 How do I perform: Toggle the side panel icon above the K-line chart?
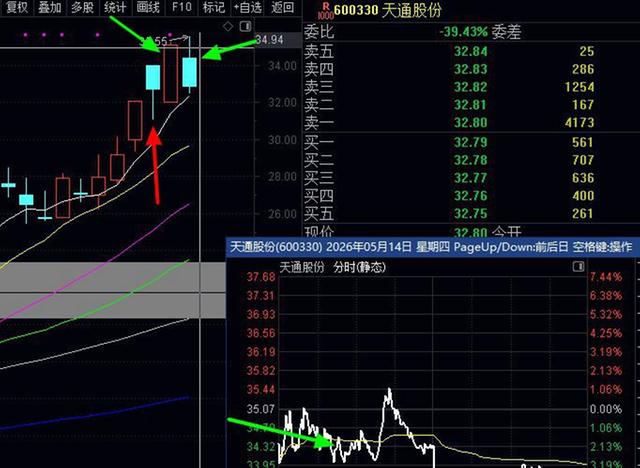pos(245,27)
